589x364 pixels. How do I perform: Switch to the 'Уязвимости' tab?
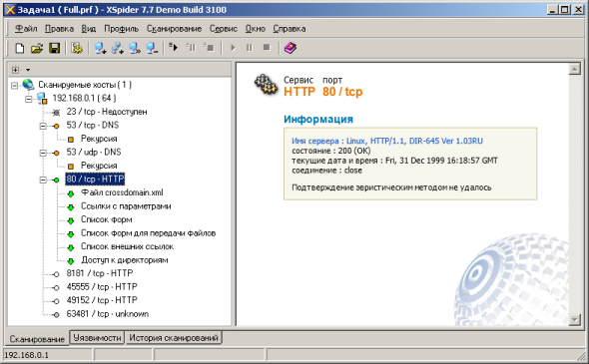pos(97,338)
